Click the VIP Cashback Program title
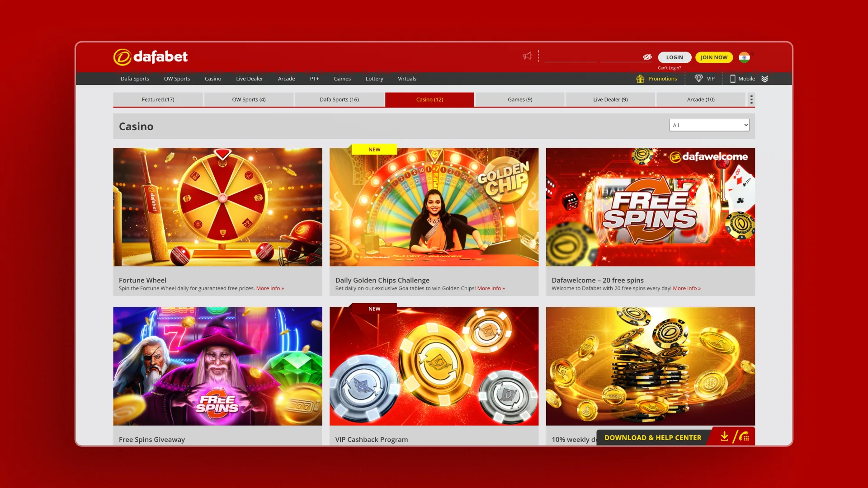The width and height of the screenshot is (868, 488). pos(371,439)
